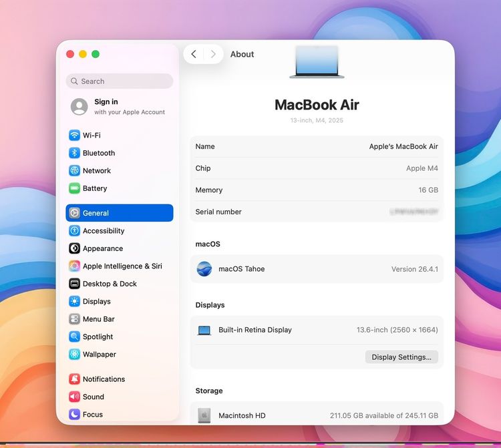Click the Sound speaker icon
The width and height of the screenshot is (501, 448).
click(x=74, y=397)
